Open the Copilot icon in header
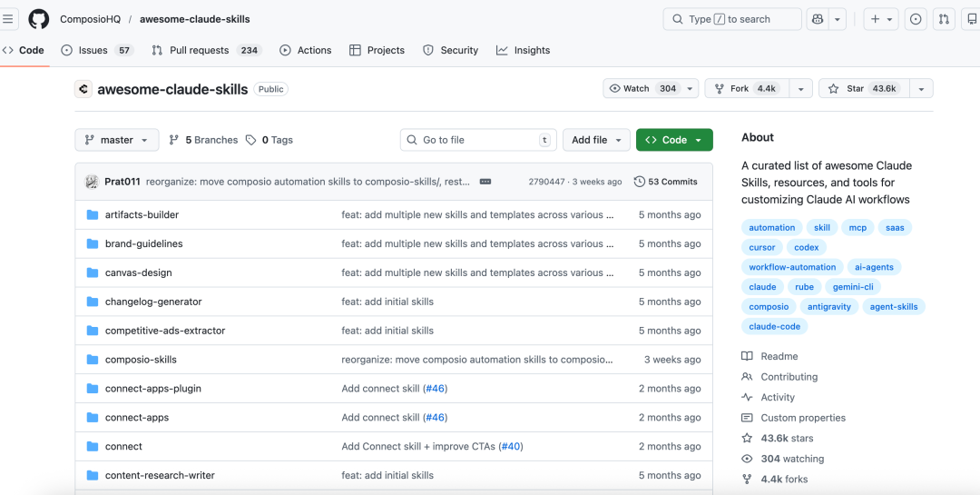980x495 pixels. tap(817, 19)
